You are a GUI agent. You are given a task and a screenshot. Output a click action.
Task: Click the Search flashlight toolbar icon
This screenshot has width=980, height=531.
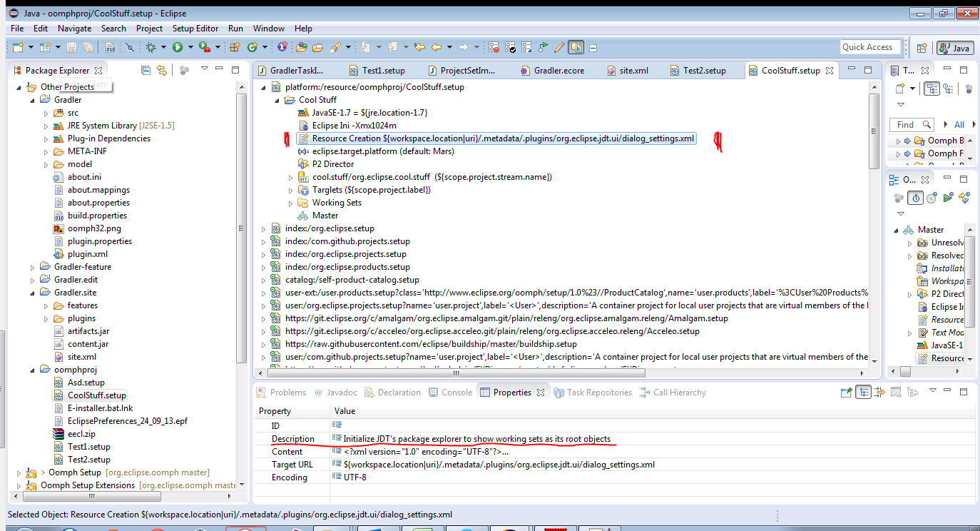coord(335,48)
